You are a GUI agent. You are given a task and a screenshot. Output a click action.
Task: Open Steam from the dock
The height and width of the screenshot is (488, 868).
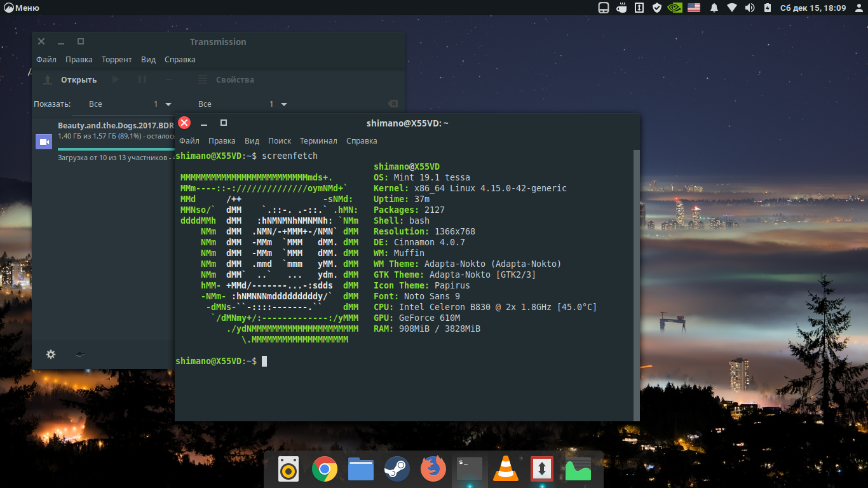pyautogui.click(x=397, y=470)
